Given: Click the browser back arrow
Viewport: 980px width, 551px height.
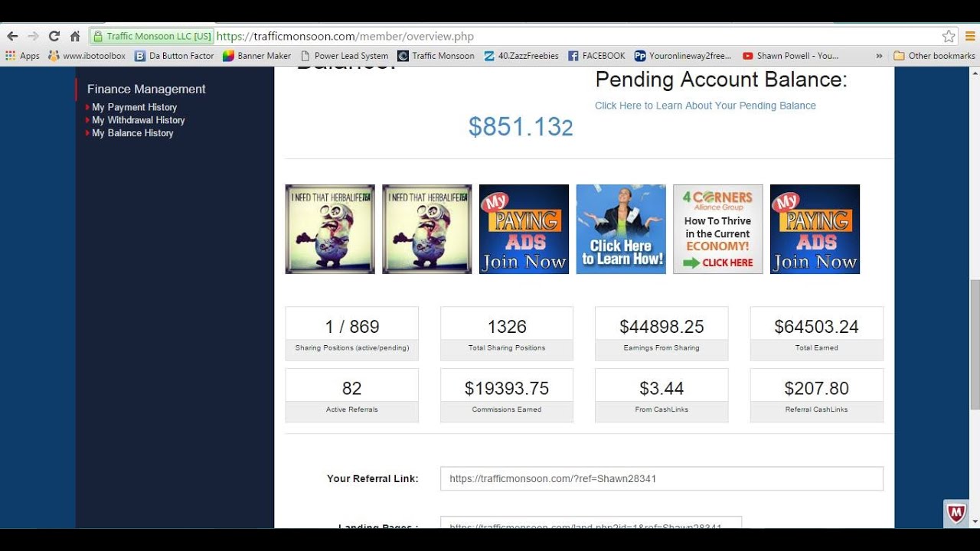Looking at the screenshot, I should [12, 36].
